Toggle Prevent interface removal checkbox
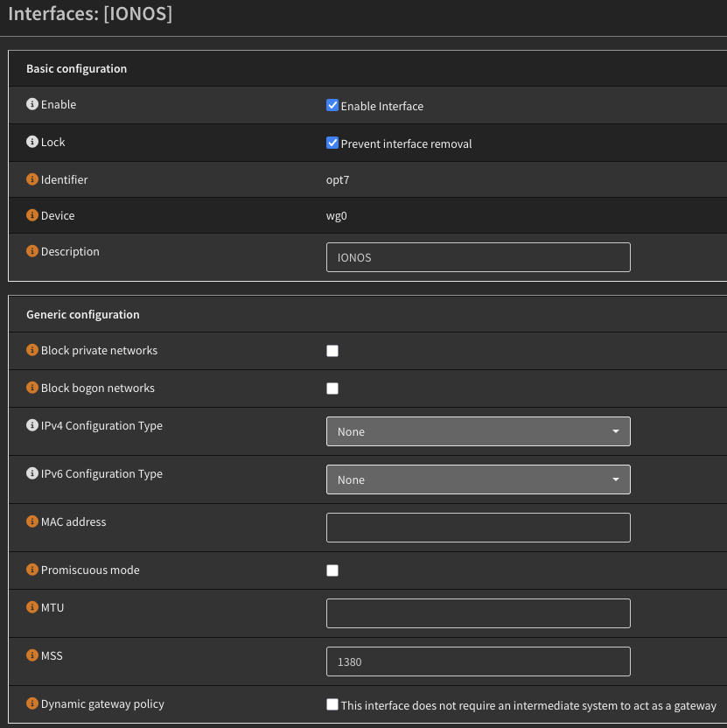This screenshot has width=727, height=728. point(332,143)
